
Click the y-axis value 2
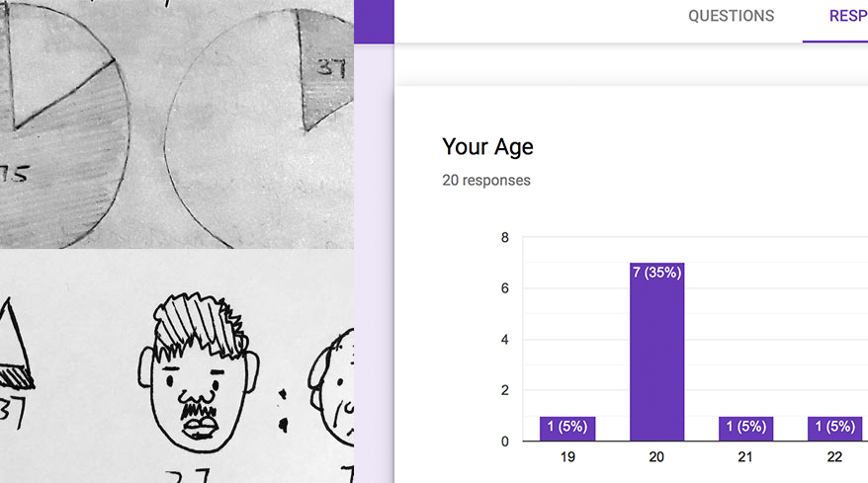504,391
